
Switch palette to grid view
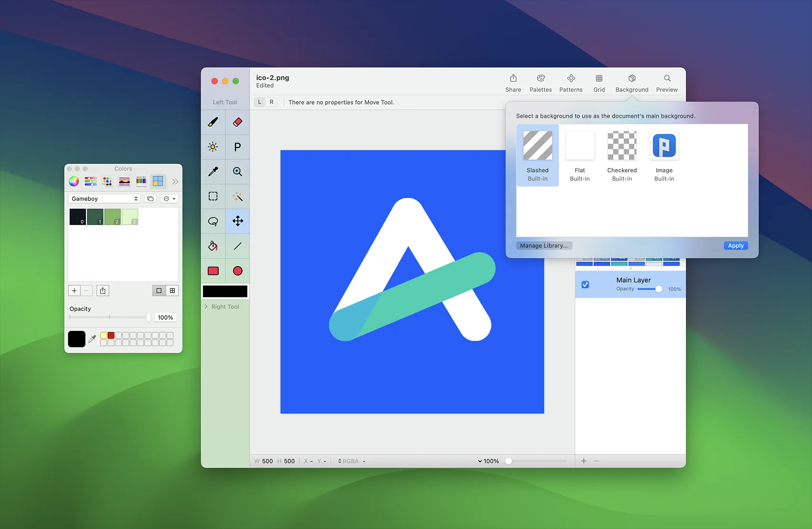click(x=172, y=290)
